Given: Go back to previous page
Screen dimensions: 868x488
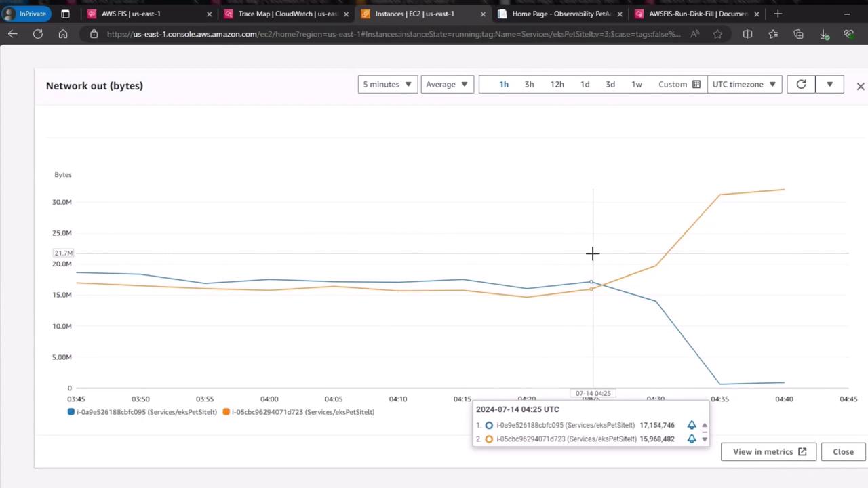Looking at the screenshot, I should [x=13, y=34].
